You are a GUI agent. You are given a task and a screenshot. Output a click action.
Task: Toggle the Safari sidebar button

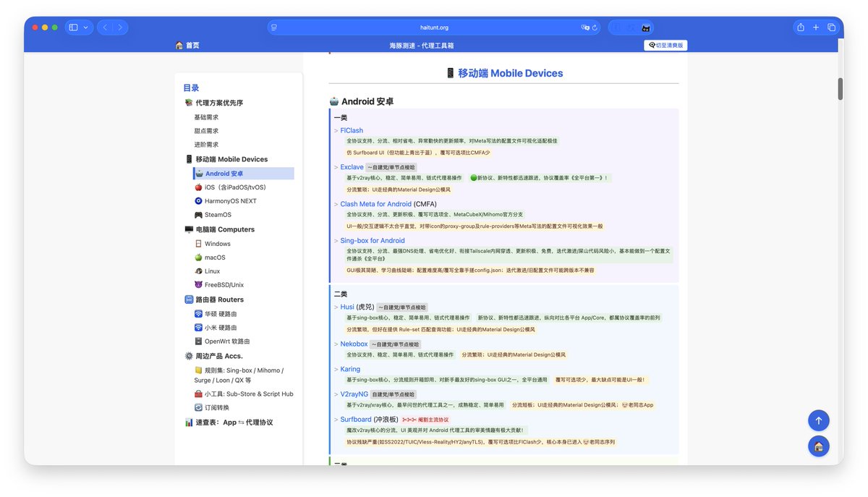[73, 27]
